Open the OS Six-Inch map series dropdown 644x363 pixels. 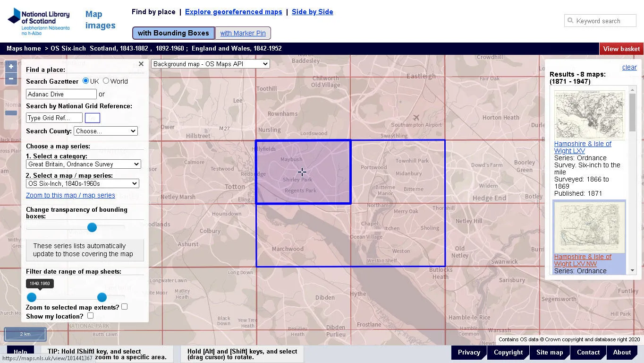coord(82,183)
